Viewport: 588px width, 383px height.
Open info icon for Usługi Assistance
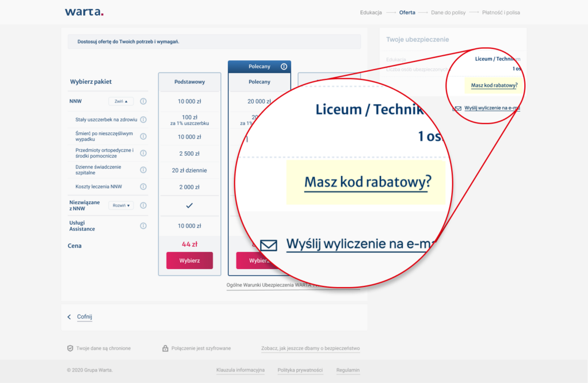(x=143, y=225)
